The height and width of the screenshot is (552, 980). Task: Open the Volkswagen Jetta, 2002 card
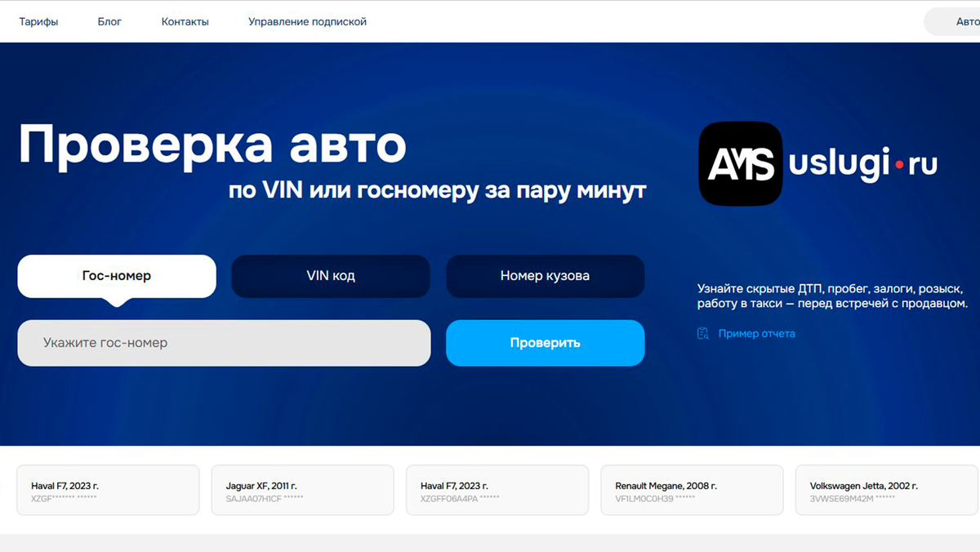click(x=886, y=490)
